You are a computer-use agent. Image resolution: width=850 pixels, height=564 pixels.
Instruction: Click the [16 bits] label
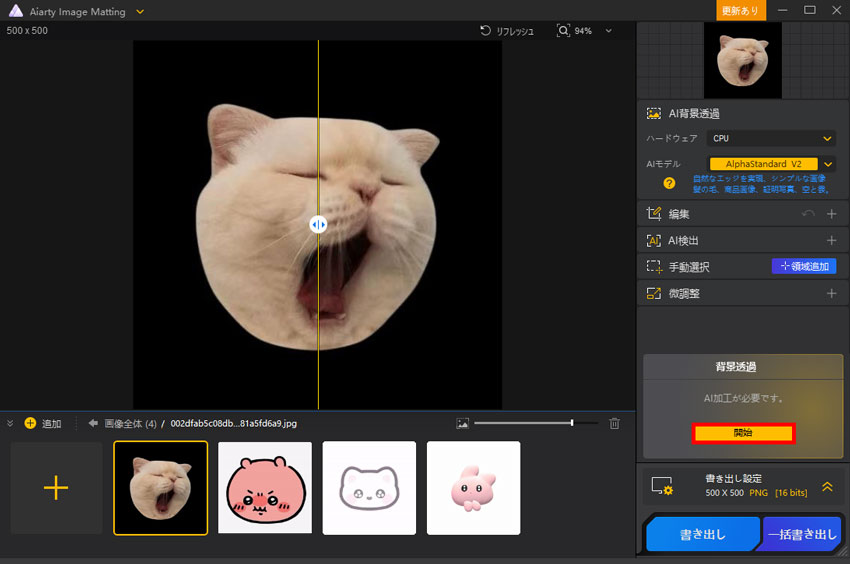point(791,493)
